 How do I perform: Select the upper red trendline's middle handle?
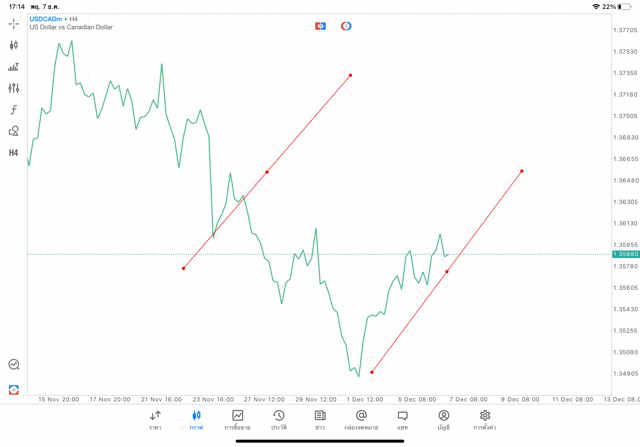(267, 172)
